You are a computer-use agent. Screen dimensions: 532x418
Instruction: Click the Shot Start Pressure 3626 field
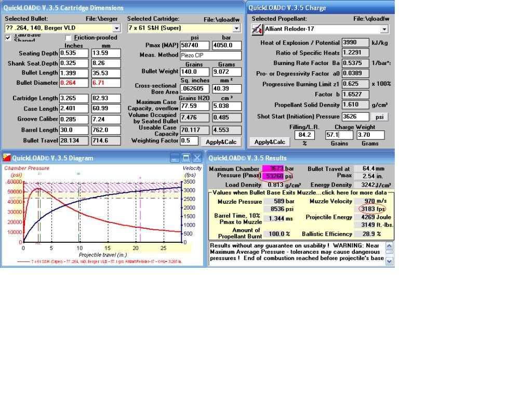coord(355,116)
